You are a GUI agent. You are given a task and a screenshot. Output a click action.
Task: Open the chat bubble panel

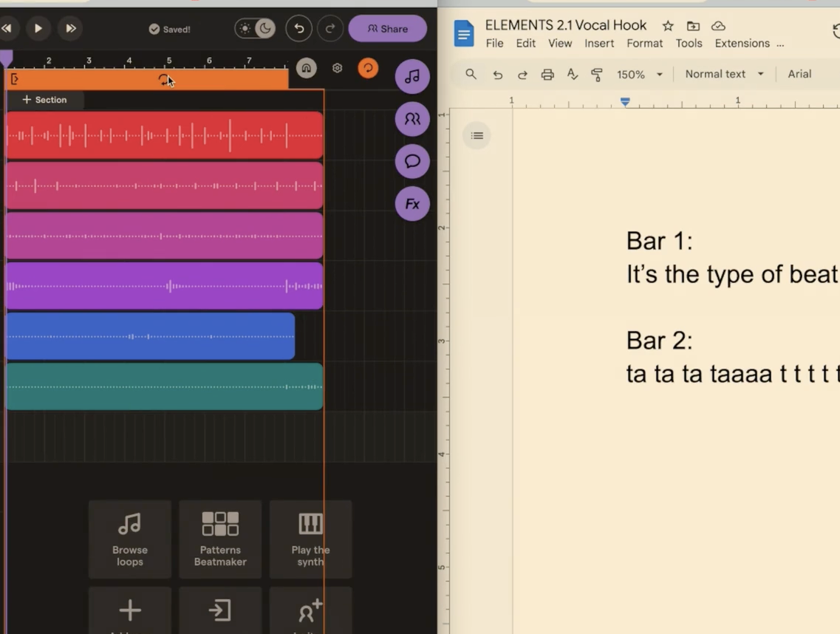point(412,161)
